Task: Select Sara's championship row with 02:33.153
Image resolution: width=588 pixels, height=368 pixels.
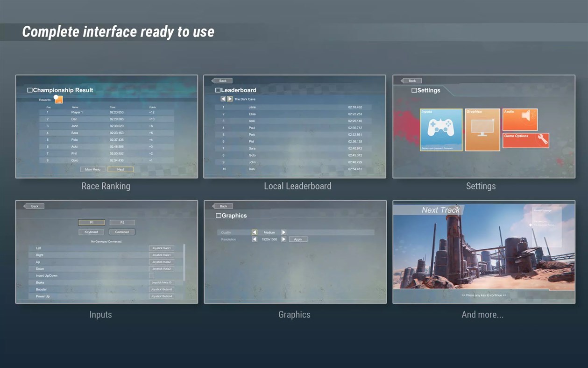Action: click(106, 133)
